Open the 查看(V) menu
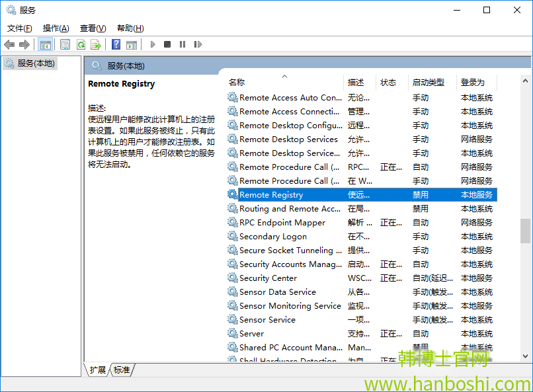 (x=93, y=28)
